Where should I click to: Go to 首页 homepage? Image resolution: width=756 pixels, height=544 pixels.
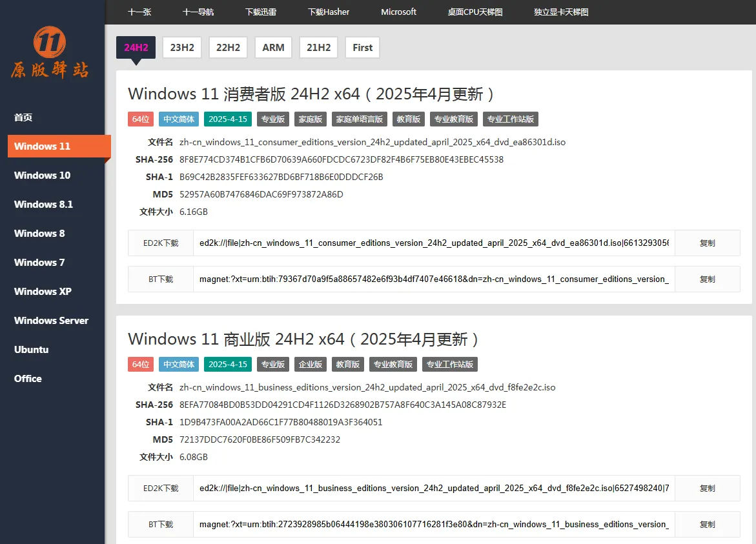(23, 117)
